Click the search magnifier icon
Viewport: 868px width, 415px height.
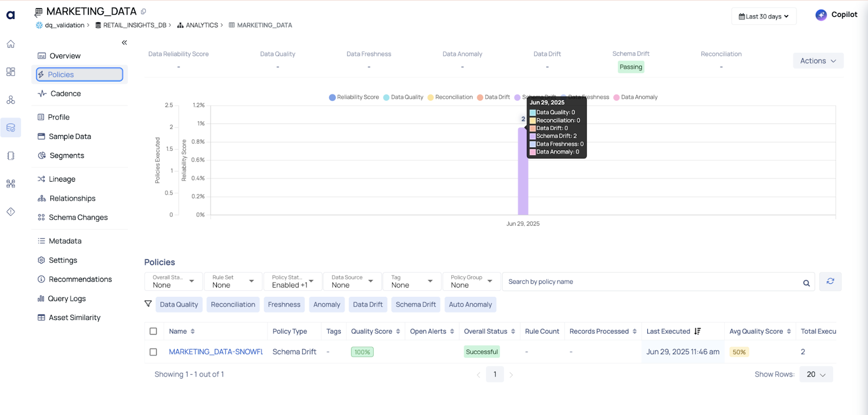point(806,283)
